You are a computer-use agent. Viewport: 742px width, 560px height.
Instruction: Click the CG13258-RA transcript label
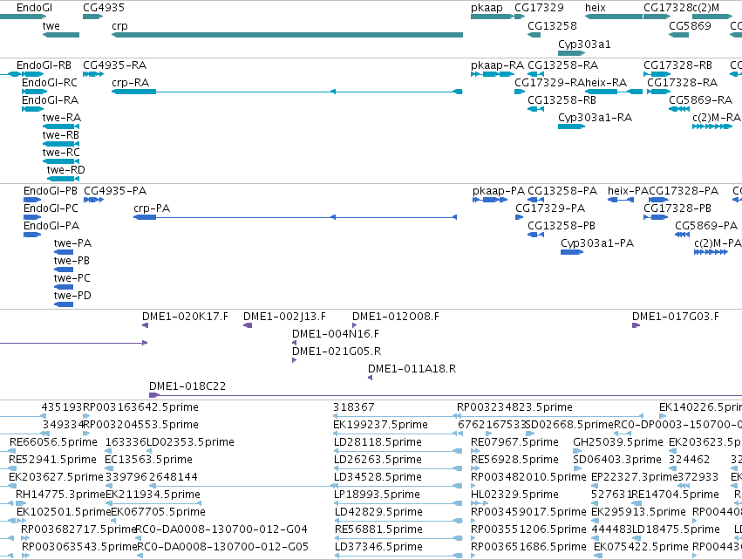coord(562,65)
